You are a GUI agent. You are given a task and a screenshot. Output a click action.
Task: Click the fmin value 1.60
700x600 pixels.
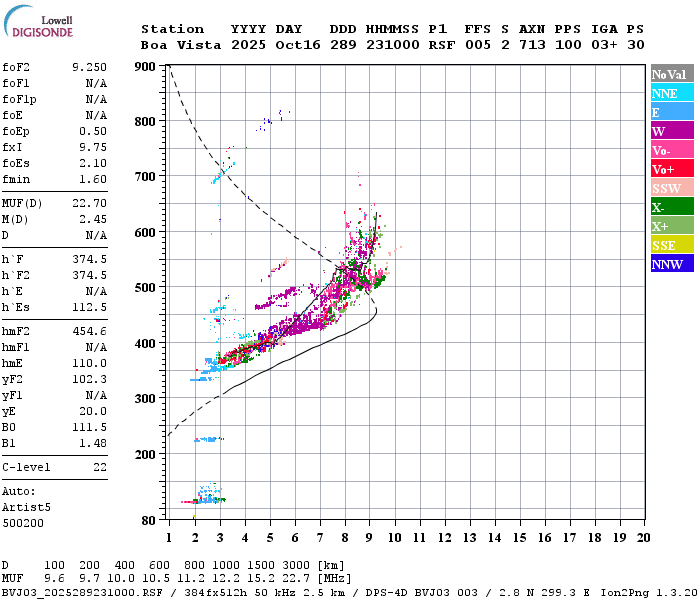[x=93, y=179]
